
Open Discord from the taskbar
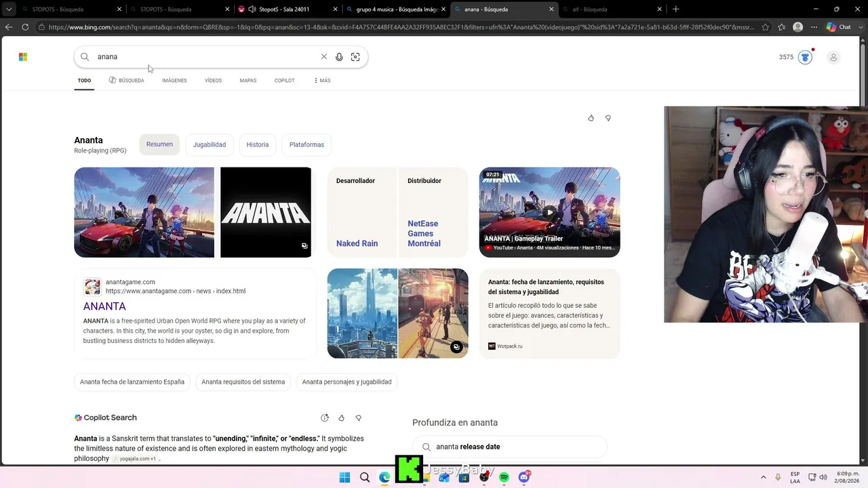click(x=524, y=478)
